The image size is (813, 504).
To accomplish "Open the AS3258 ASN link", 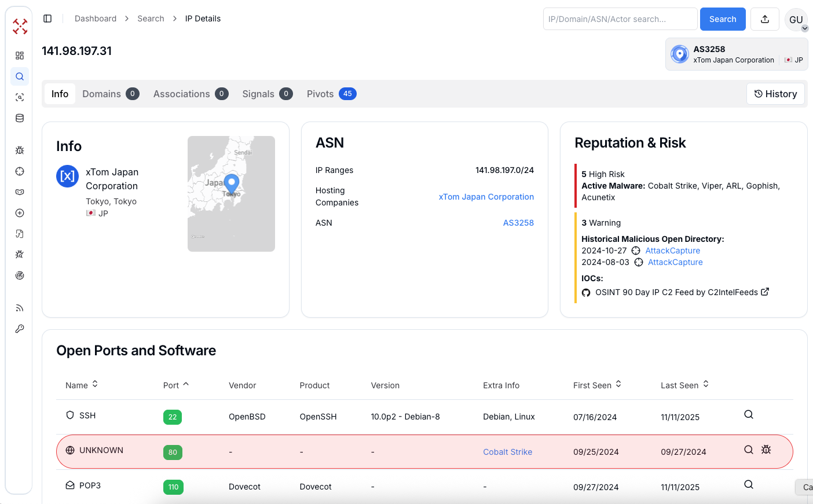I will tap(518, 223).
